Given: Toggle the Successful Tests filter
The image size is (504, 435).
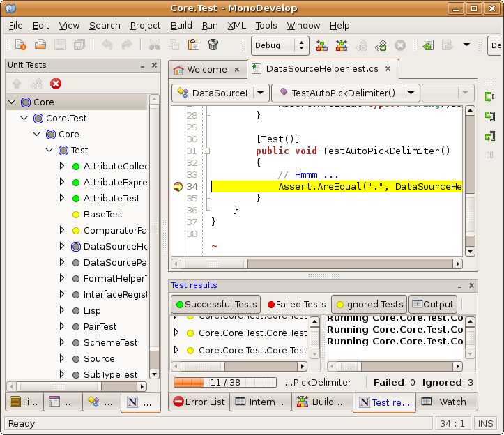Looking at the screenshot, I should pos(215,304).
